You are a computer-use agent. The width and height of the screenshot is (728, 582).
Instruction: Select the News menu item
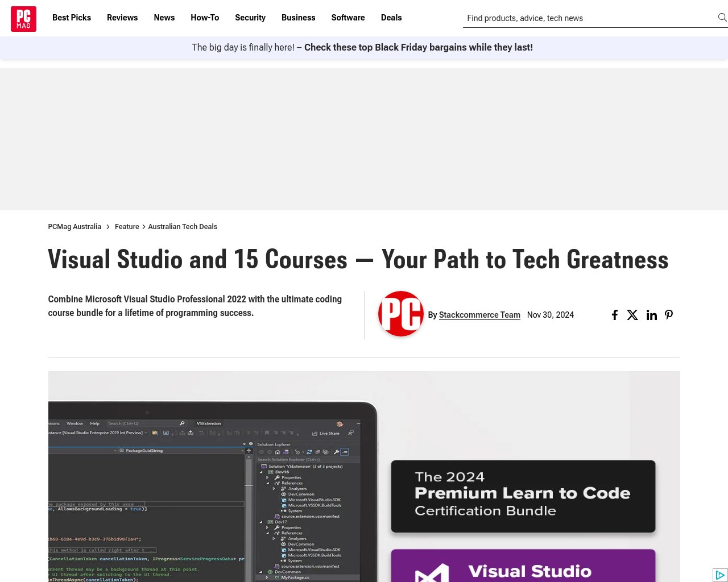coord(164,18)
